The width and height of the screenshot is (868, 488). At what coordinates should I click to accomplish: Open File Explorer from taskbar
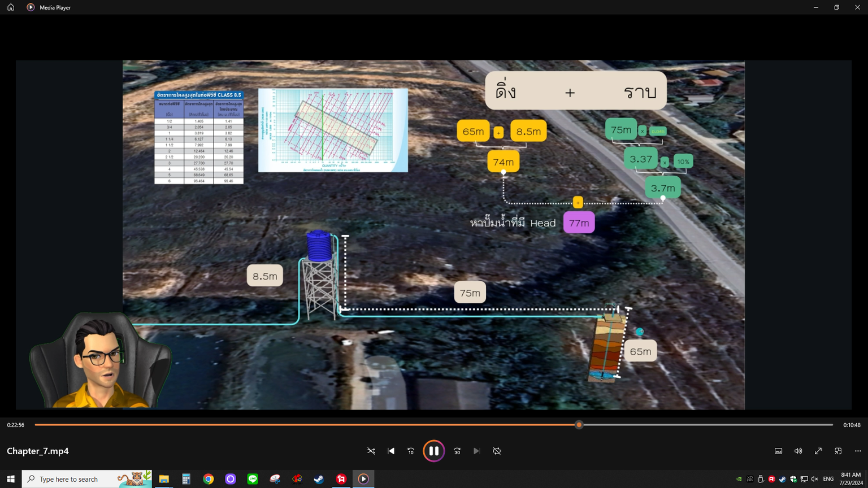pos(164,479)
